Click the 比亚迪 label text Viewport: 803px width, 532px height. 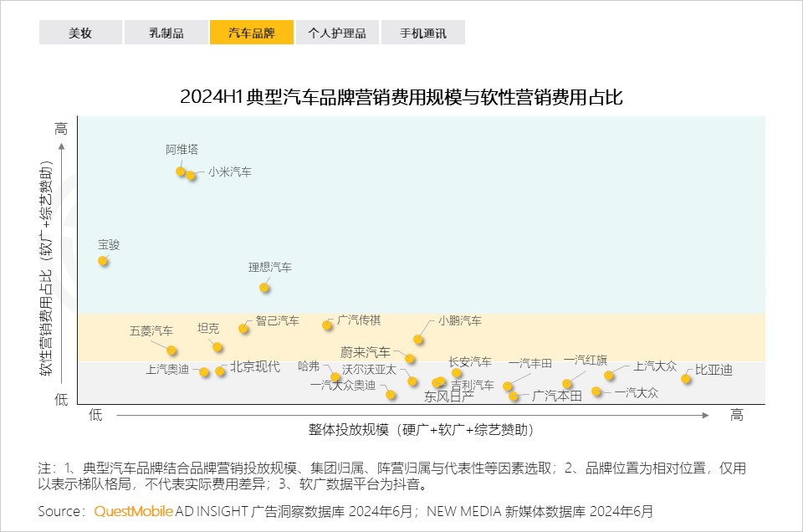(x=713, y=370)
